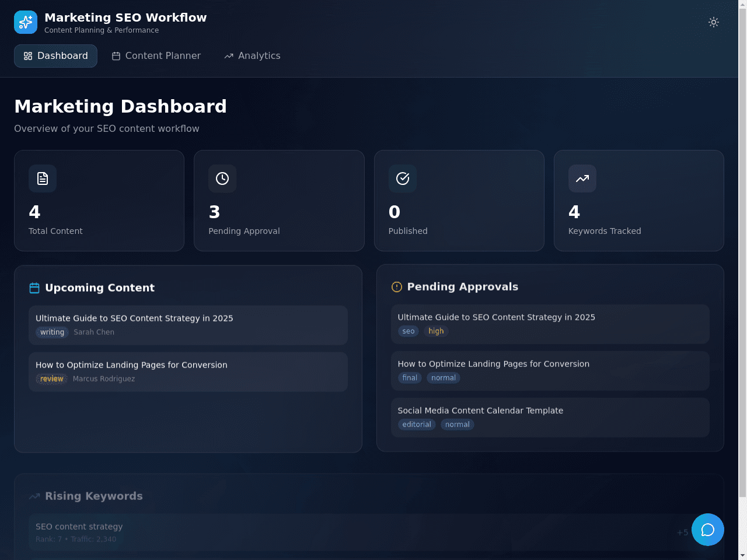Click the Content Planner calendar icon
The image size is (747, 560).
click(116, 56)
